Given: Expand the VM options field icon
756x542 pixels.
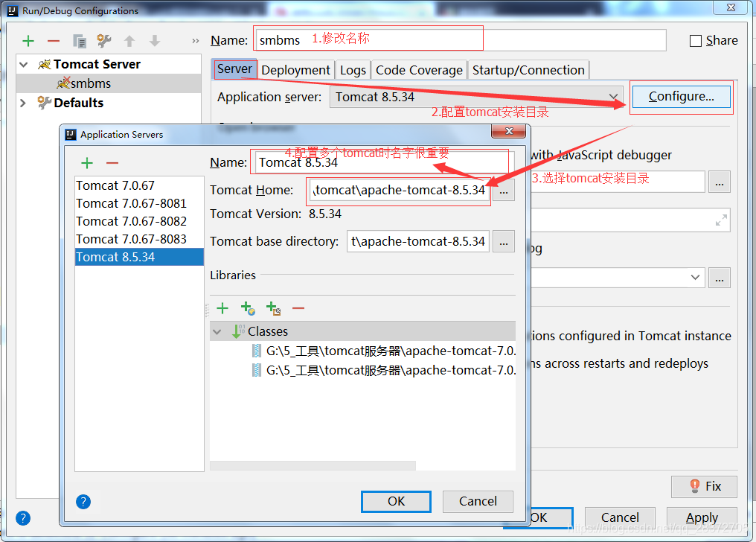Looking at the screenshot, I should tap(721, 220).
